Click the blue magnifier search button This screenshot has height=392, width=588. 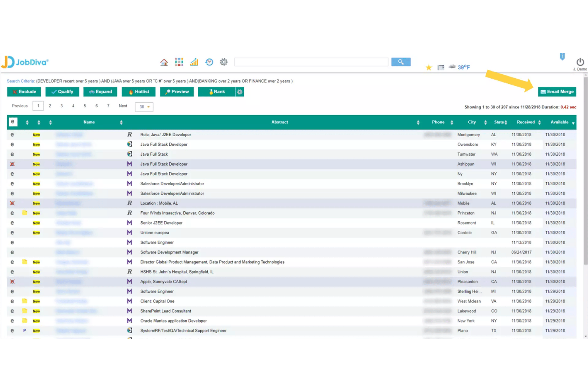tap(401, 62)
